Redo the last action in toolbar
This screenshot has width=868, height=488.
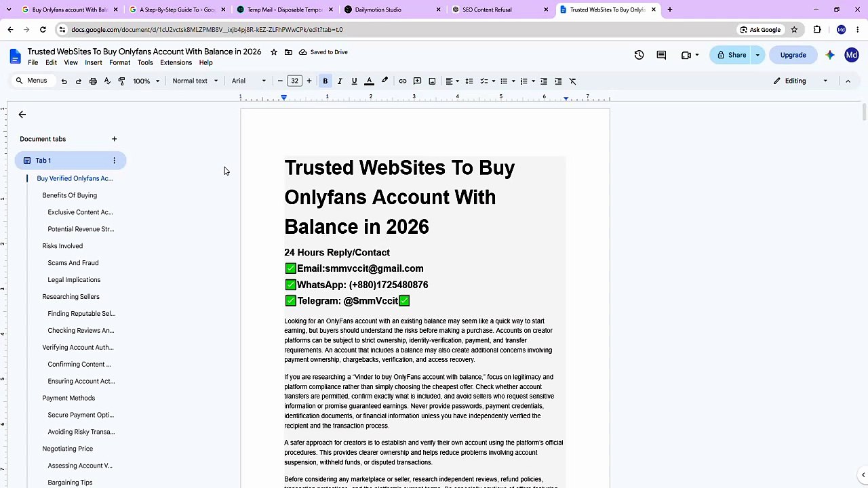(78, 81)
